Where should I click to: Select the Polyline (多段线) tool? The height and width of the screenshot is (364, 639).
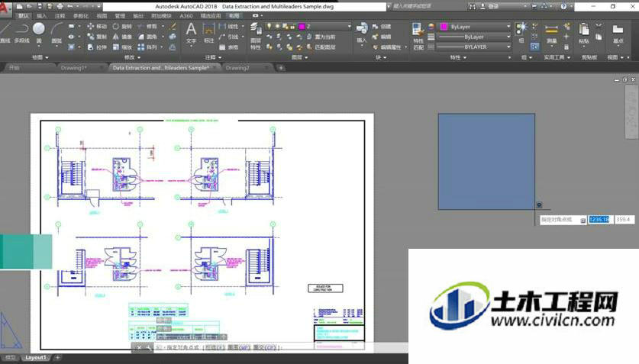[21, 33]
